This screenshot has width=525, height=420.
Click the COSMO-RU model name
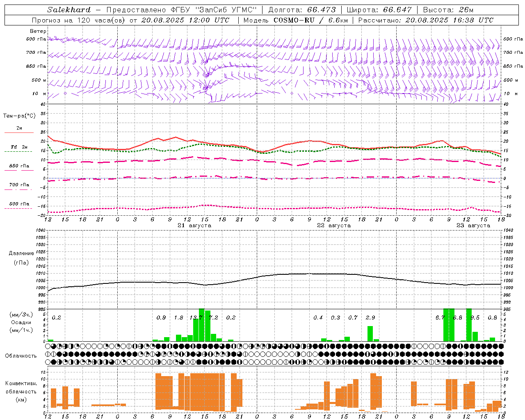coord(292,20)
